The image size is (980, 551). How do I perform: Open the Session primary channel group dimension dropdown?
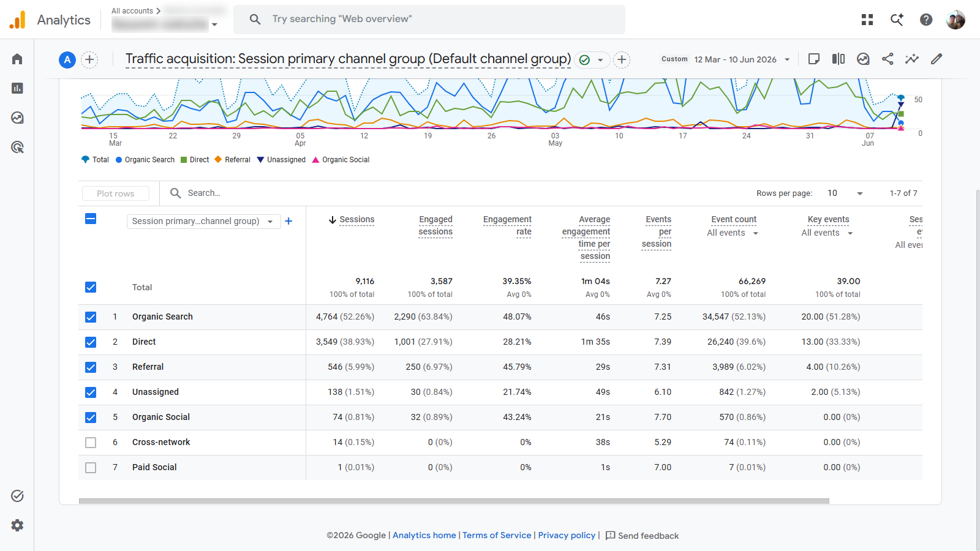pyautogui.click(x=204, y=222)
